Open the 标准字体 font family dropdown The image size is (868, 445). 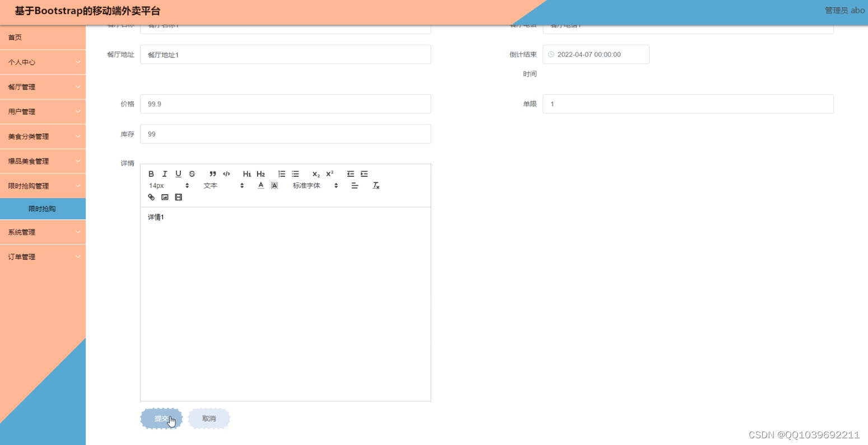315,186
